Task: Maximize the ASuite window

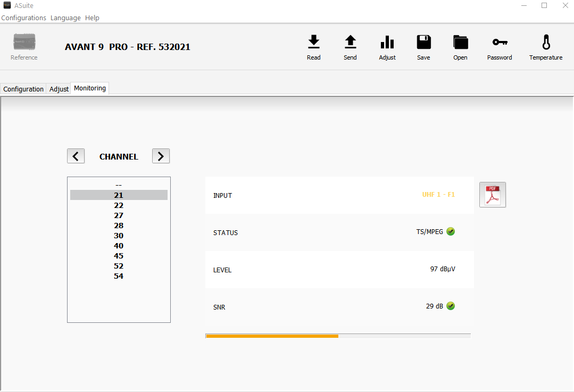Action: pyautogui.click(x=544, y=5)
